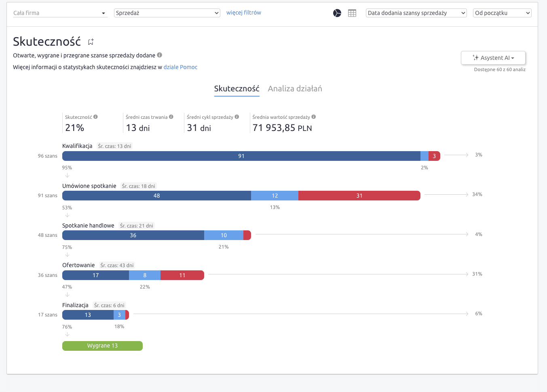Switch to the 'Analiza działań' tab
The width and height of the screenshot is (547, 392).
coord(295,89)
